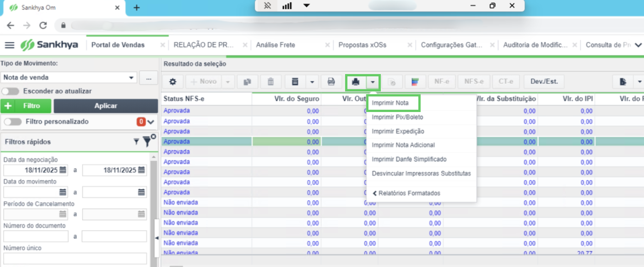Open the hamburger main menu
Viewport: 644px width, 267px height.
(x=10, y=45)
